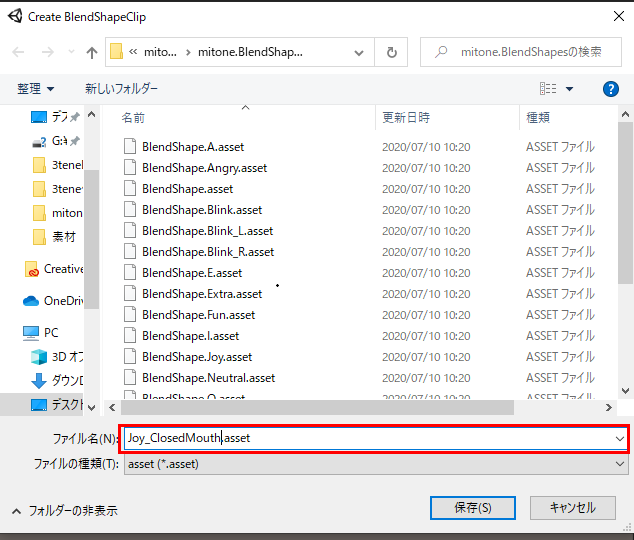The height and width of the screenshot is (540, 634).
Task: Open the blue Help icon
Action: click(611, 89)
